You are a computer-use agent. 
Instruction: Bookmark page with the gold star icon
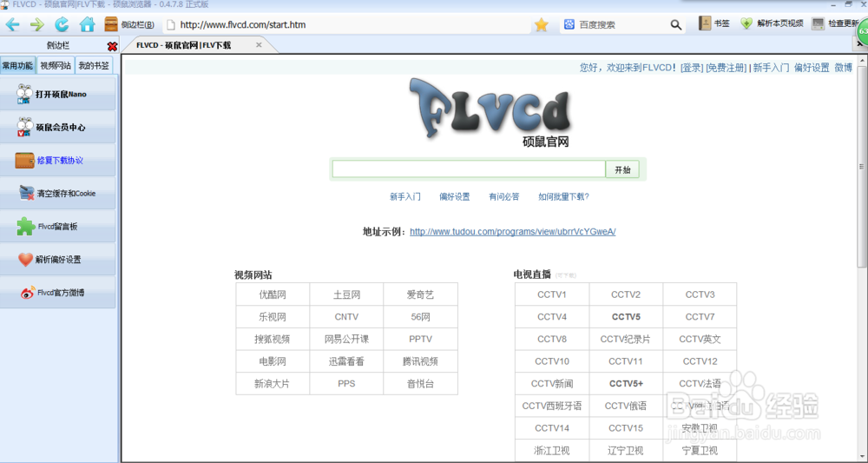click(542, 24)
